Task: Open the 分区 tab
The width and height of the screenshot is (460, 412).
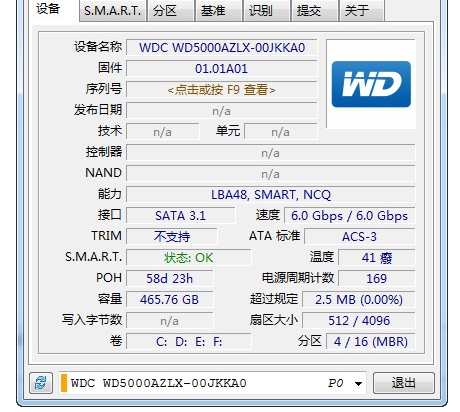Action: coord(170,11)
